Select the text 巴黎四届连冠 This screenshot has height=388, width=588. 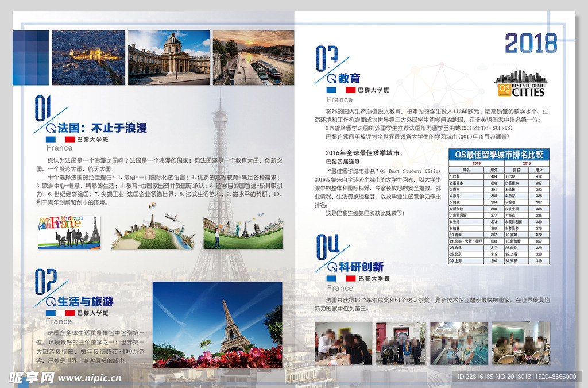342,162
